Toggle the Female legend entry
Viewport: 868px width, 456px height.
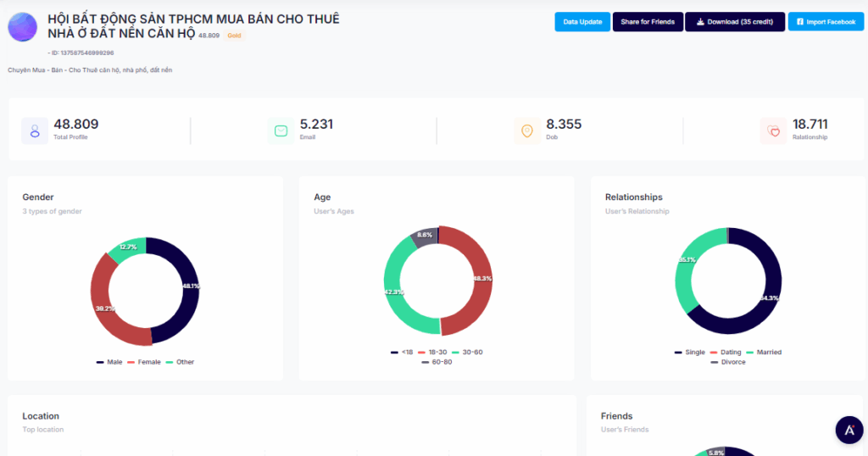[144, 362]
